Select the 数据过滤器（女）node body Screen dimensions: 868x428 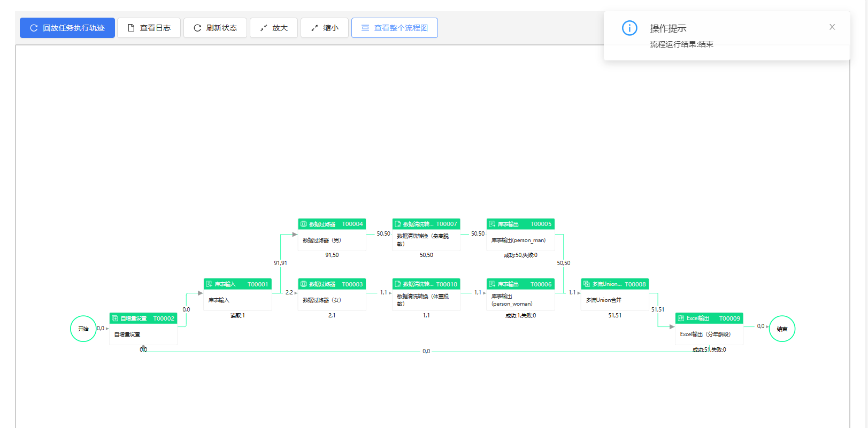332,300
